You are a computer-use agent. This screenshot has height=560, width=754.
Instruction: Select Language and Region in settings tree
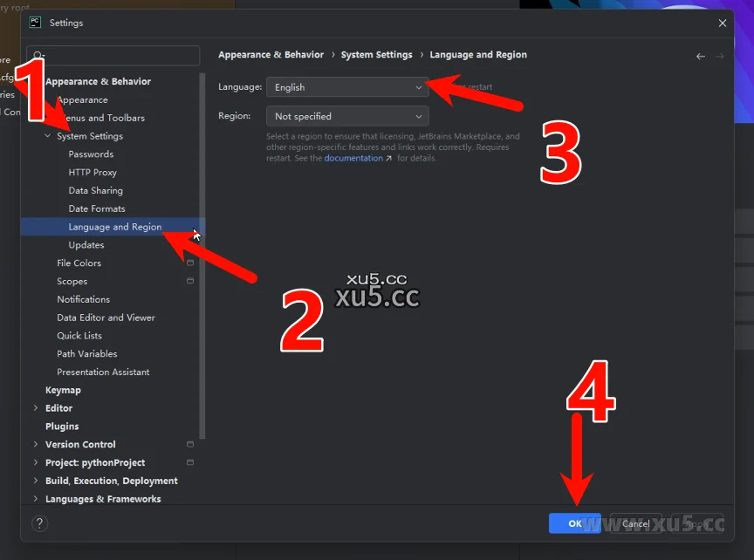click(114, 227)
